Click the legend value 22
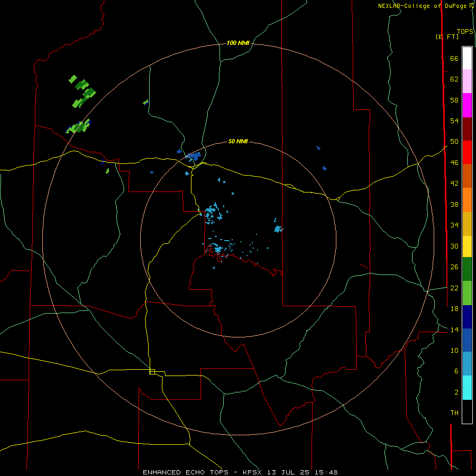Image resolution: width=476 pixels, height=476 pixels. [x=454, y=288]
